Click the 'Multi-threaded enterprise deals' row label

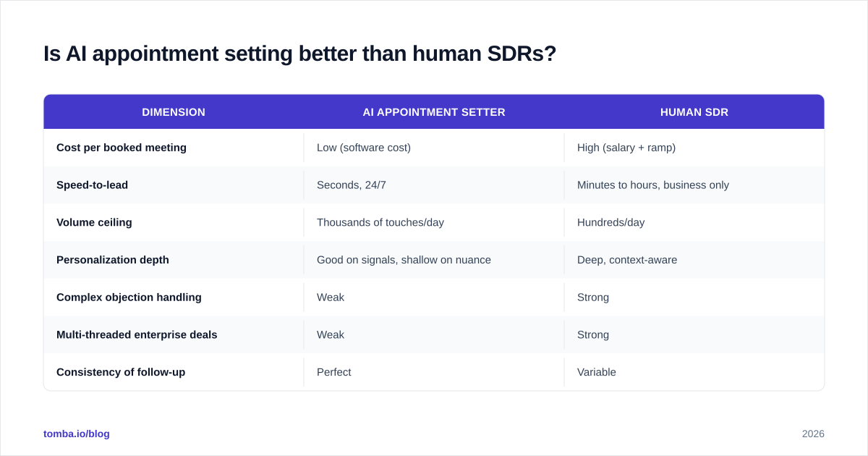pos(137,335)
